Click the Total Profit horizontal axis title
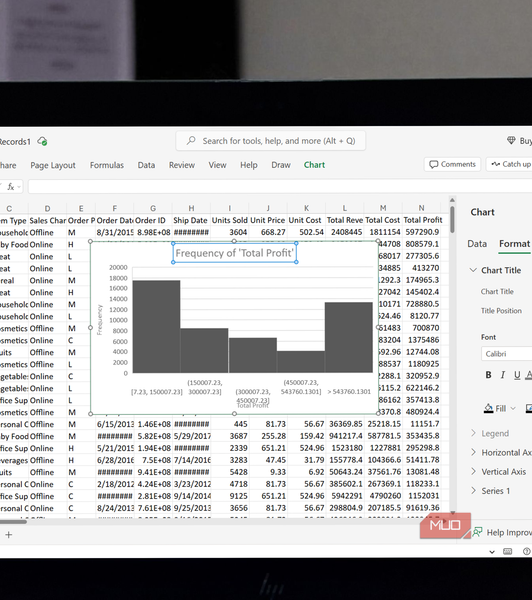Screen dimensions: 532x600 point(253,405)
